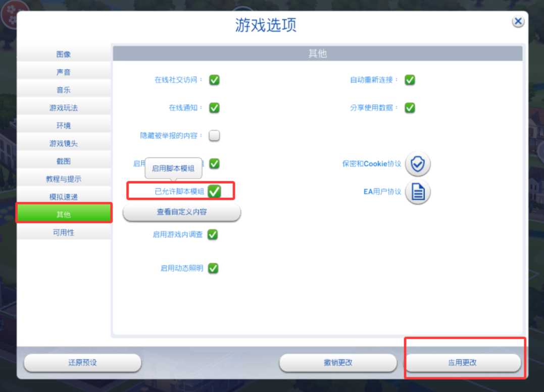Viewport: 544px width, 392px height.
Task: Close the 游戏选项 dialog with X
Action: click(518, 22)
